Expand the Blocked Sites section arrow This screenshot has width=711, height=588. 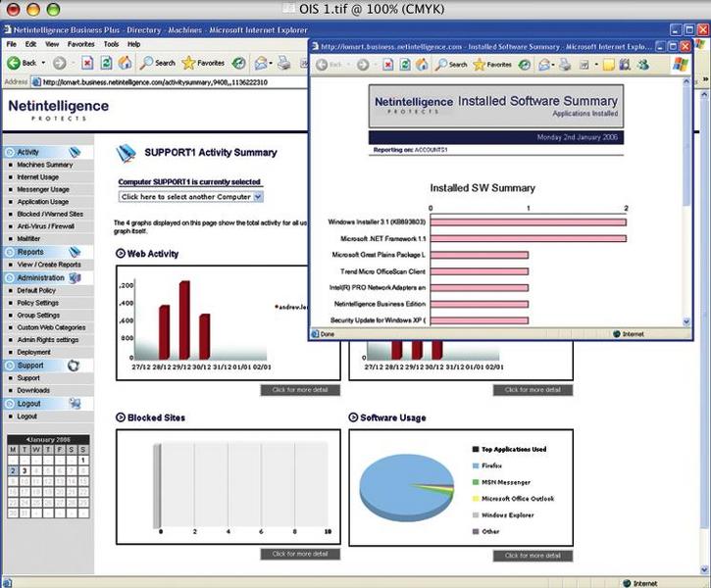(121, 417)
